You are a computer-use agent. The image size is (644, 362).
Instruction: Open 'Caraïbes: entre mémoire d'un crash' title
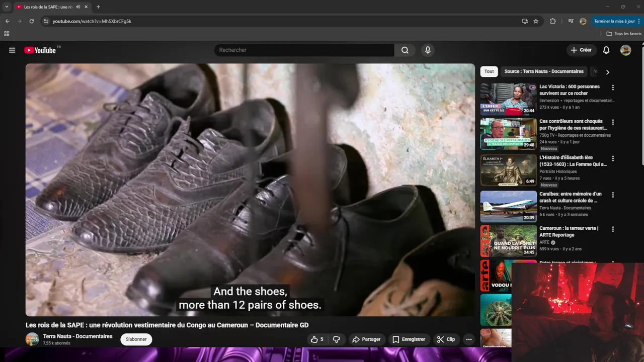point(571,197)
